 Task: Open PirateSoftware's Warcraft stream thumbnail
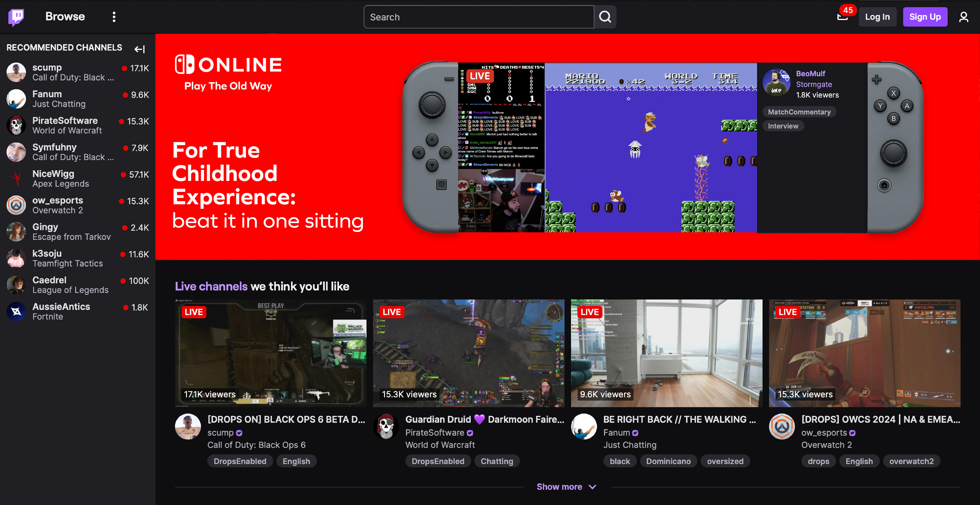pos(468,353)
